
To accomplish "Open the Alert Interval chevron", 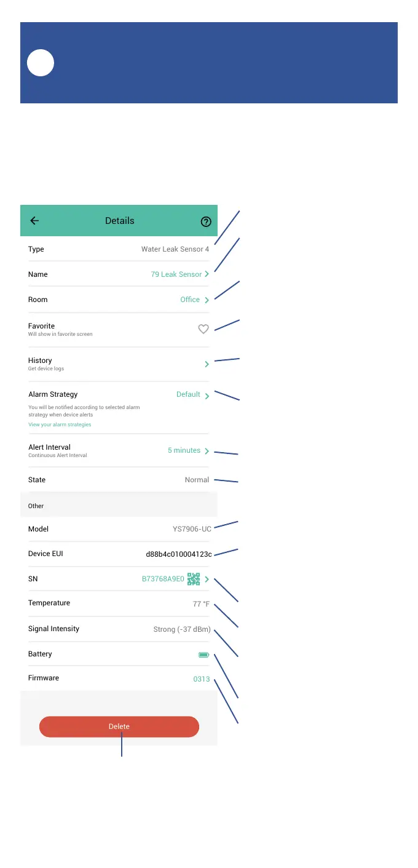I will pos(207,451).
